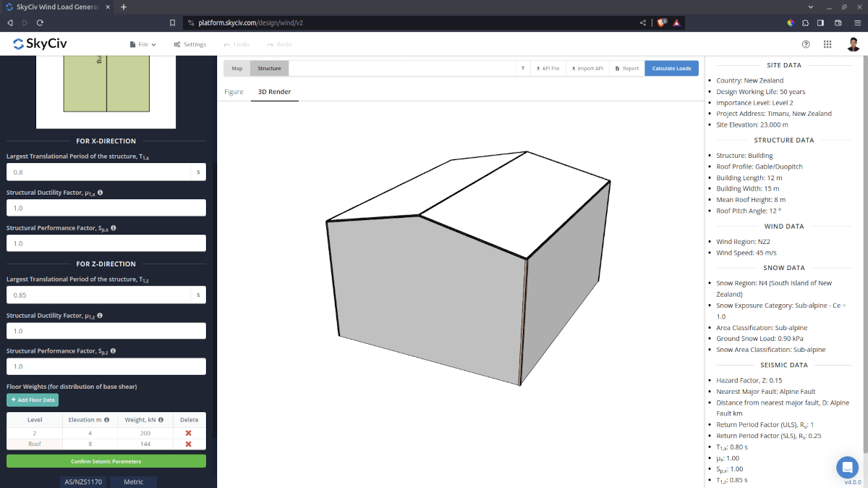Switch to the Figure tab
This screenshot has height=488, width=868.
(234, 92)
